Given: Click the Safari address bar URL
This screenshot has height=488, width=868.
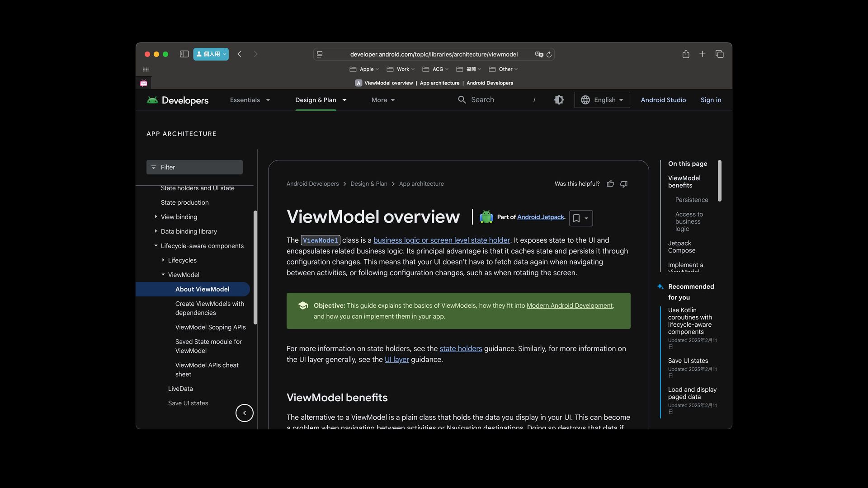Looking at the screenshot, I should tap(434, 54).
